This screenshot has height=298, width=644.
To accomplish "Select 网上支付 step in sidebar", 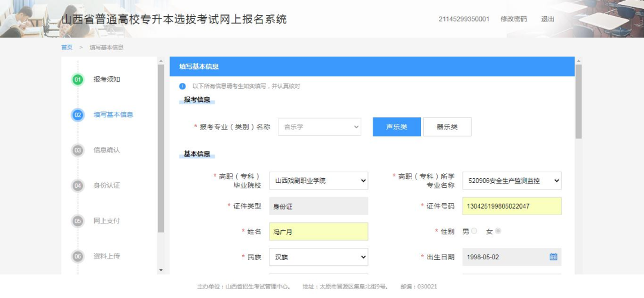I will click(x=107, y=221).
